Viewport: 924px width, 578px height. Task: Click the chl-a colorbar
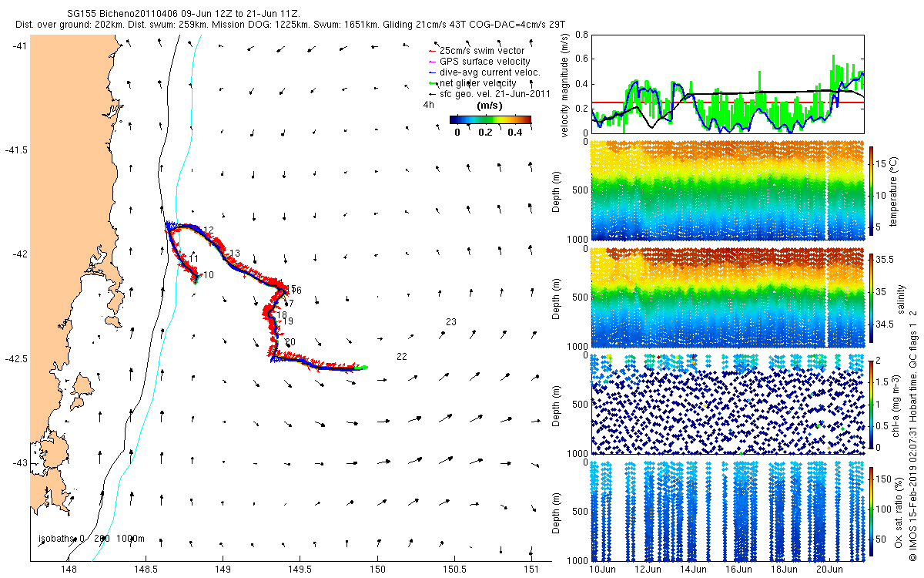click(872, 404)
